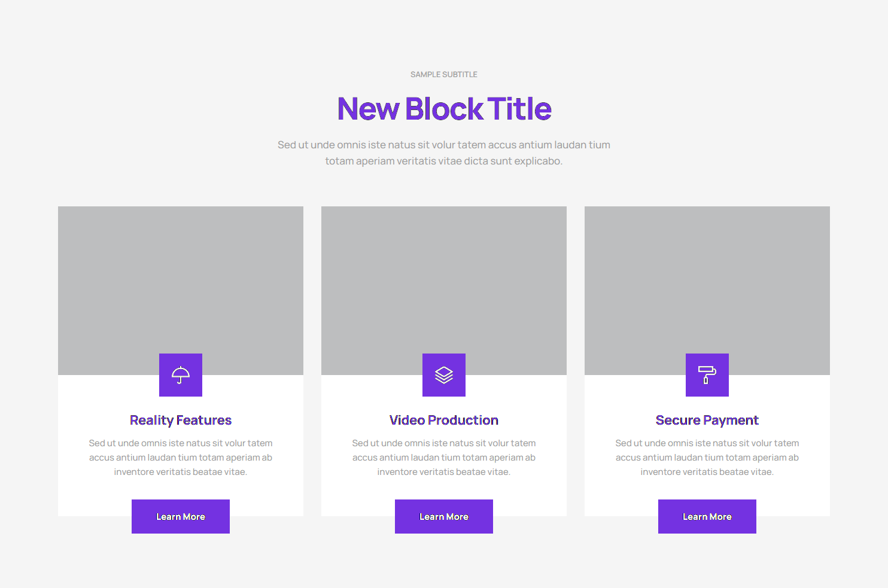Click Learn More under Secure Payment
This screenshot has width=888, height=588.
click(x=707, y=517)
